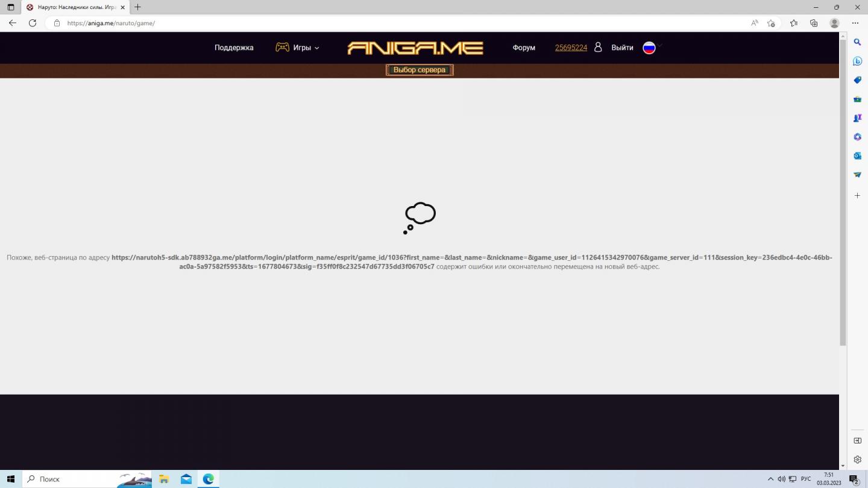Image resolution: width=868 pixels, height=488 pixels.
Task: Open the account ID 25695224 link
Action: pos(571,48)
